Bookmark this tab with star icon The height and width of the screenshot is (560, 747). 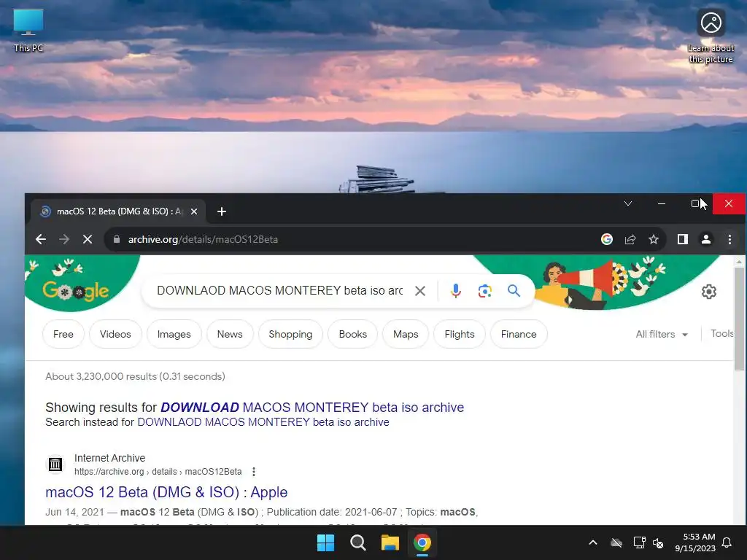[x=654, y=239]
